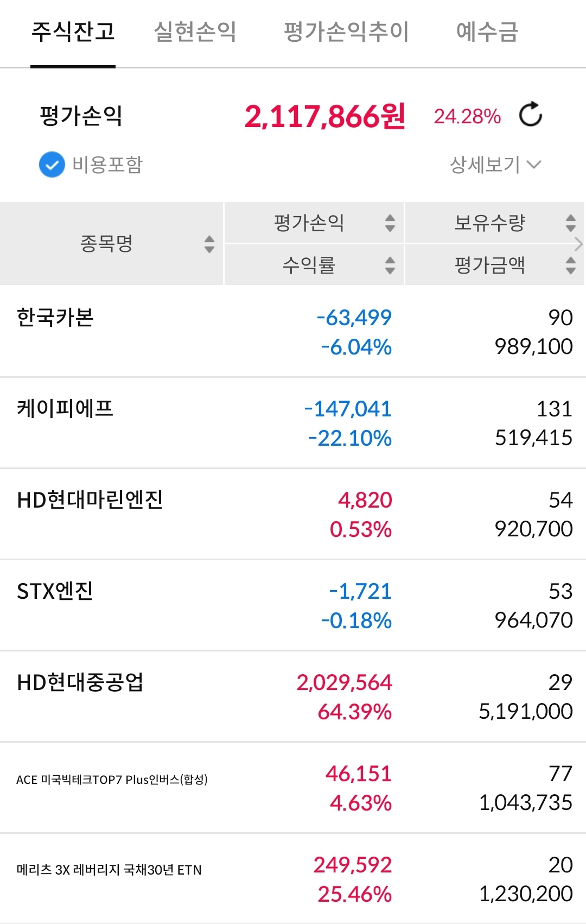Tap the ACE 미국빅테크TOP7 Plus인버스 row
Screen dimensions: 586x924
(293, 788)
